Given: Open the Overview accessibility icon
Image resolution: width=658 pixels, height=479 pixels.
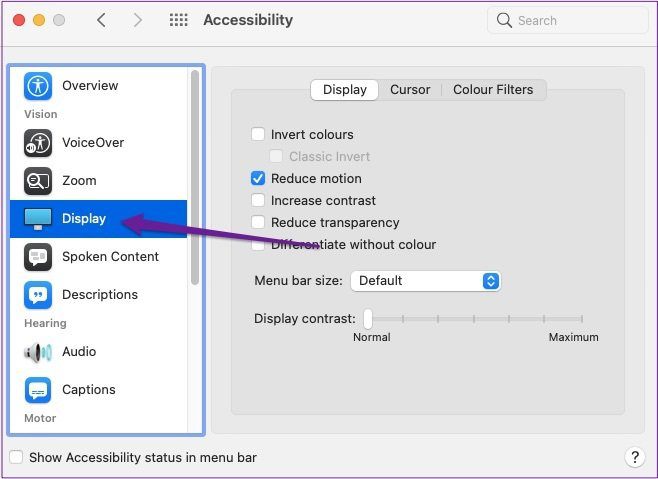Looking at the screenshot, I should tap(38, 86).
